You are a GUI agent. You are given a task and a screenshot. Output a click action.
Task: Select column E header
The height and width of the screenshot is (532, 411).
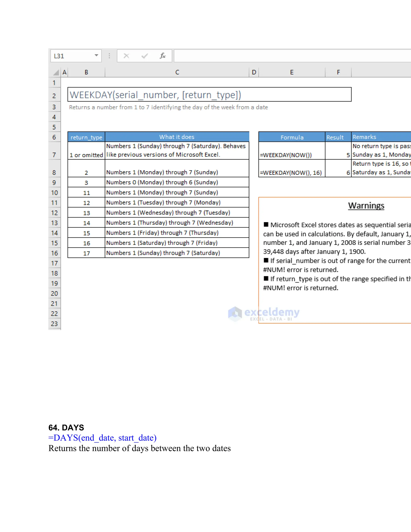point(292,72)
